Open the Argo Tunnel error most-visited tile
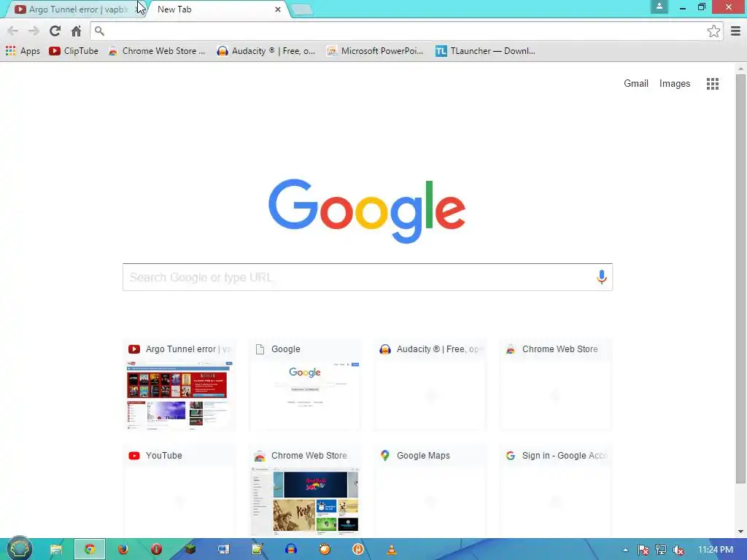Screen dimensions: 747x560 (179, 385)
